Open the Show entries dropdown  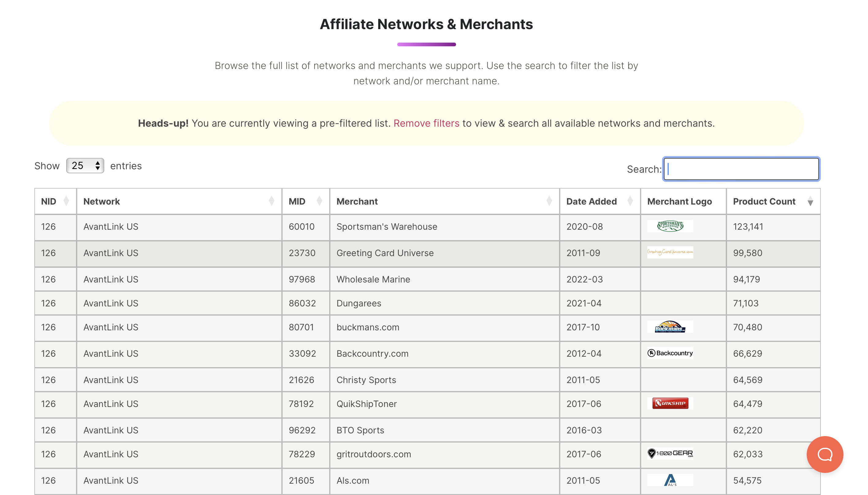point(85,166)
